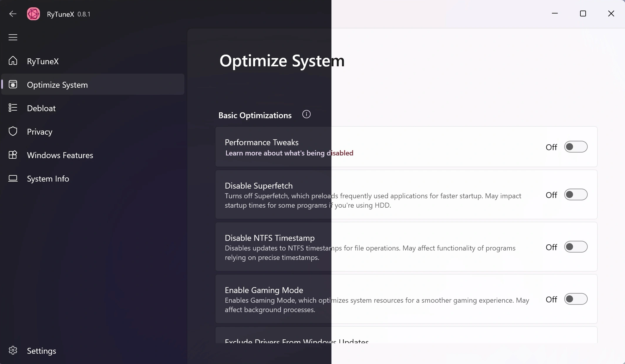Turn on Disable NTFS Timestamp switch

[x=576, y=247]
